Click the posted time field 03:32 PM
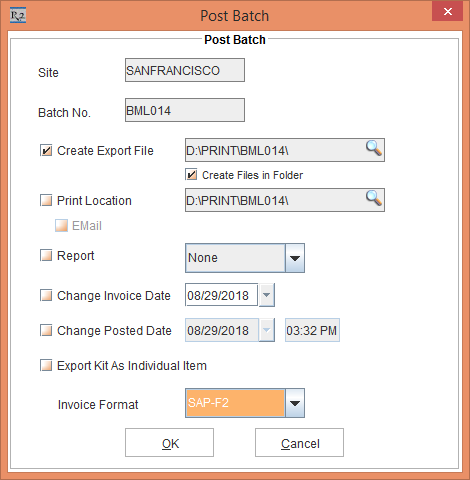Image resolution: width=470 pixels, height=480 pixels. coord(312,330)
